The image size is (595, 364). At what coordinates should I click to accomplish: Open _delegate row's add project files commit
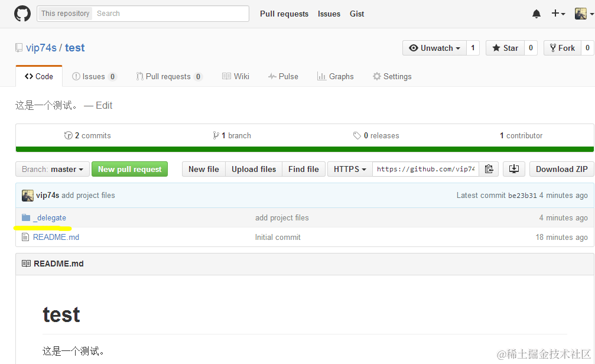tap(282, 218)
